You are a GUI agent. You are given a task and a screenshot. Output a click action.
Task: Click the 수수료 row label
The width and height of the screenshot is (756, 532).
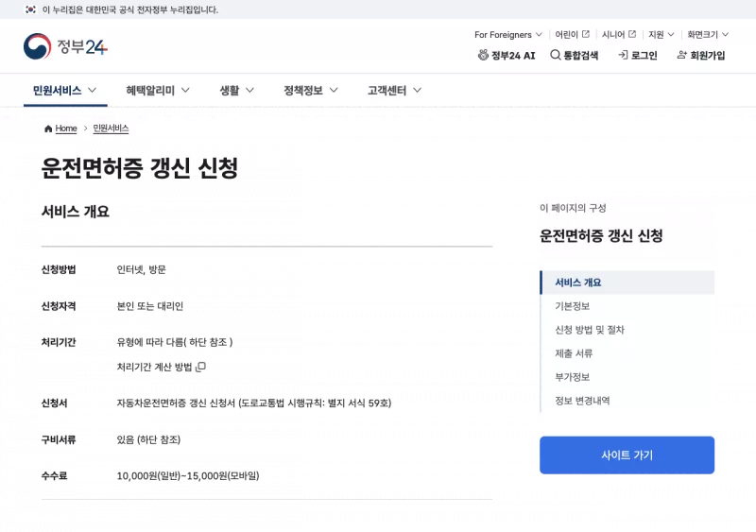coord(55,476)
